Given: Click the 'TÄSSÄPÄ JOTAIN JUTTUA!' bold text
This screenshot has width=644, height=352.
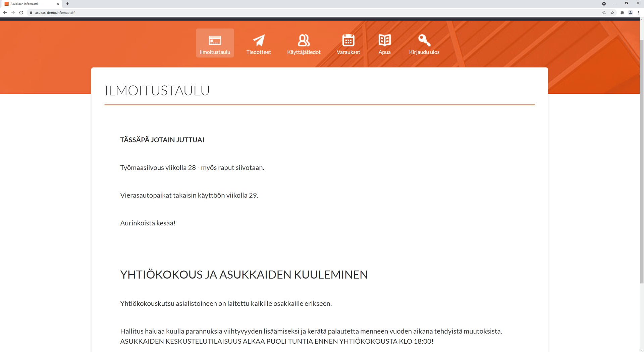Looking at the screenshot, I should point(162,140).
